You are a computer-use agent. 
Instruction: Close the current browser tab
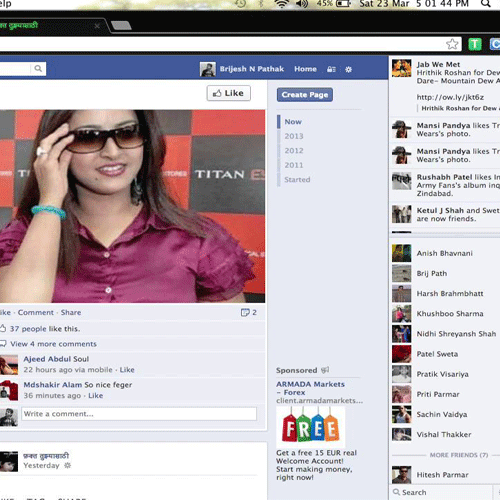click(x=97, y=26)
